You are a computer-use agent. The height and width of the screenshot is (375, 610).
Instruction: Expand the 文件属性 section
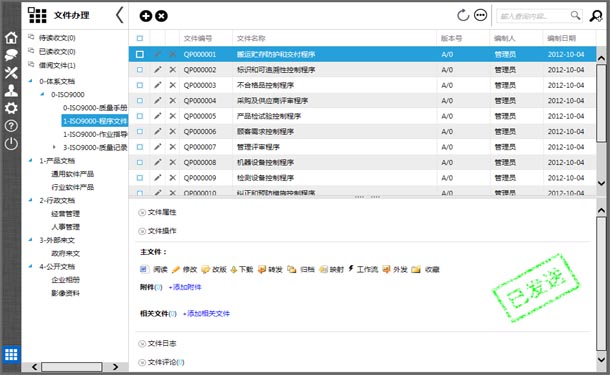point(158,212)
